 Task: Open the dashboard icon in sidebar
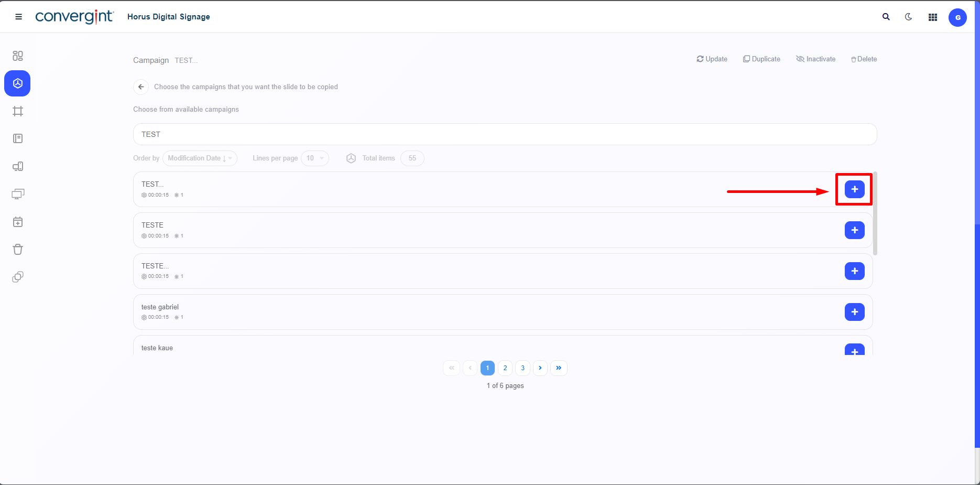click(x=18, y=56)
